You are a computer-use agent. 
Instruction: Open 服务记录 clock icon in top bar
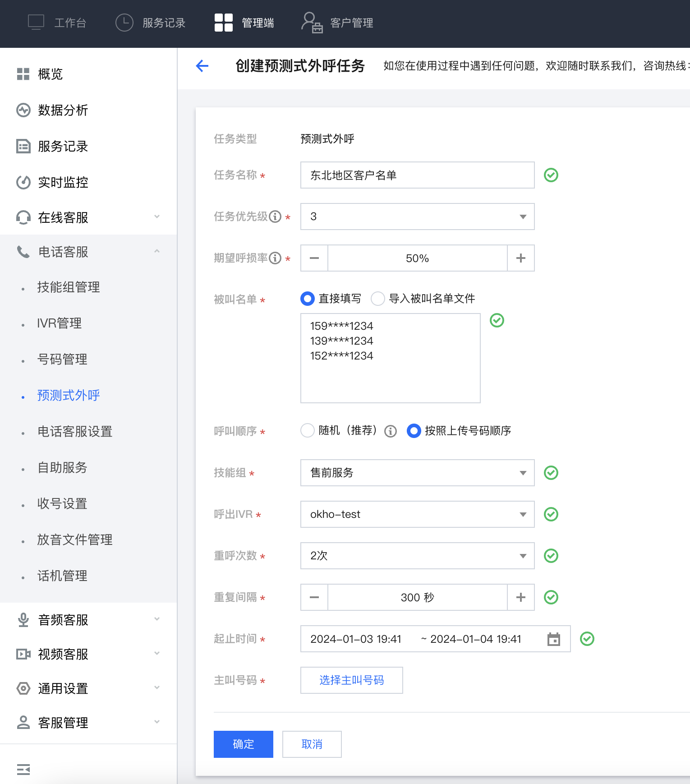point(124,23)
